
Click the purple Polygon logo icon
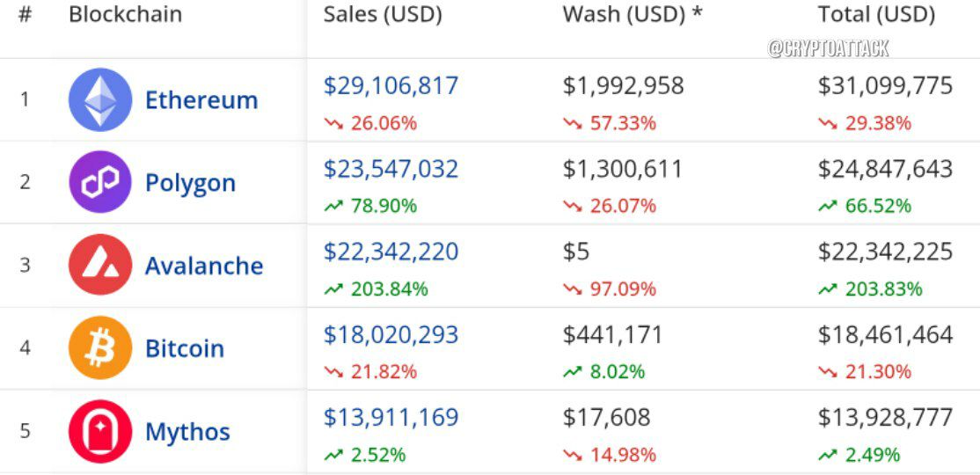(x=100, y=182)
